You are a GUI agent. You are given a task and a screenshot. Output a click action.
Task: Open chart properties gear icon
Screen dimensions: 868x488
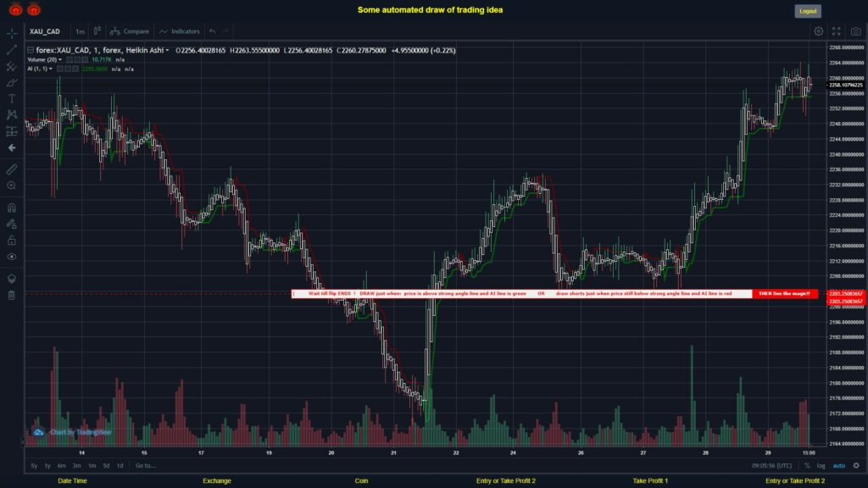[x=818, y=31]
